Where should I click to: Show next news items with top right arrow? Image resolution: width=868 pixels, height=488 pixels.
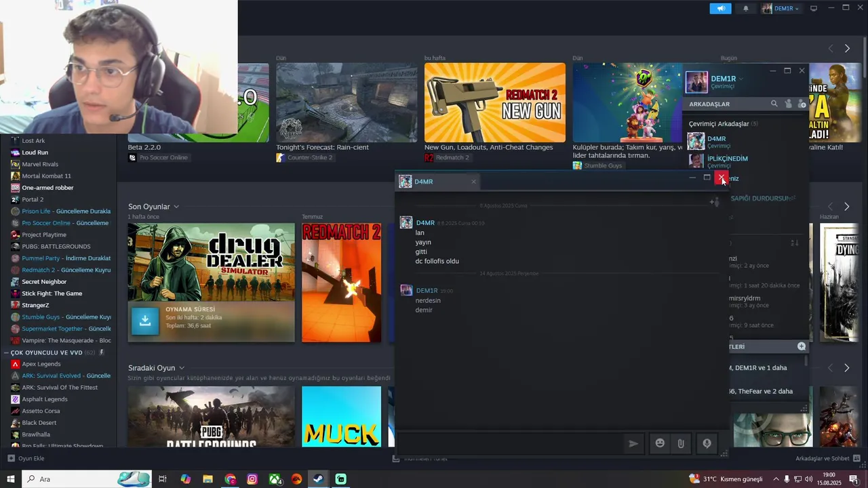point(847,48)
